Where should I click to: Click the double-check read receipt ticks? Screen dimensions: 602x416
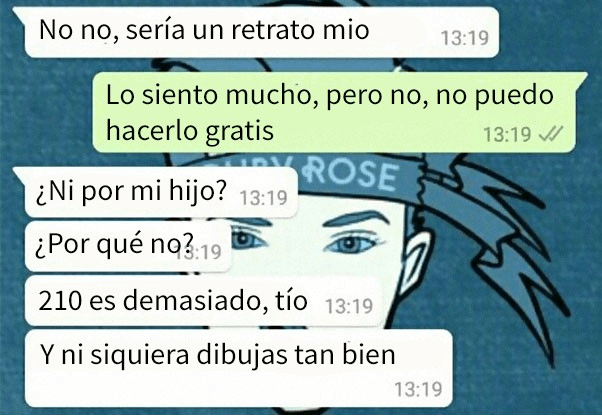(551, 134)
